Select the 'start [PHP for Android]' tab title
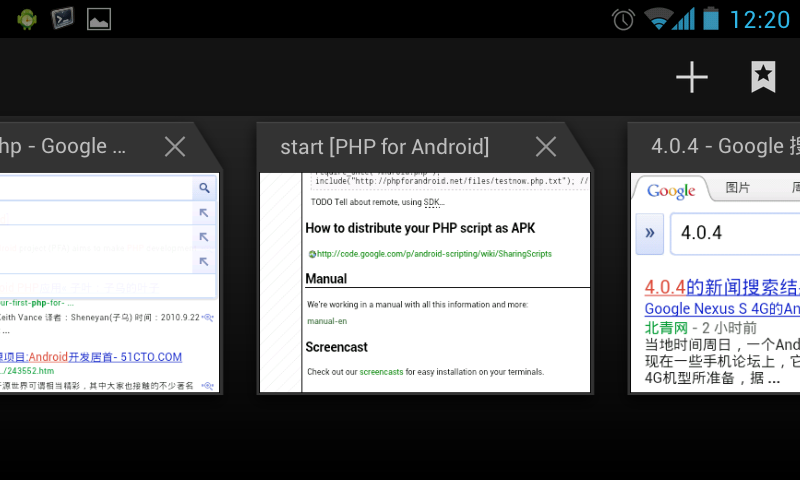The height and width of the screenshot is (480, 800). (x=385, y=147)
